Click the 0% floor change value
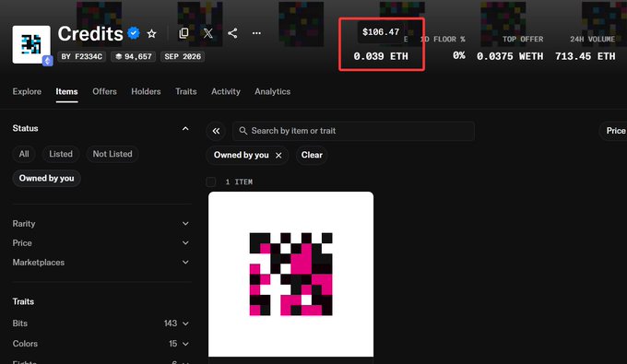The width and height of the screenshot is (627, 364). tap(458, 56)
